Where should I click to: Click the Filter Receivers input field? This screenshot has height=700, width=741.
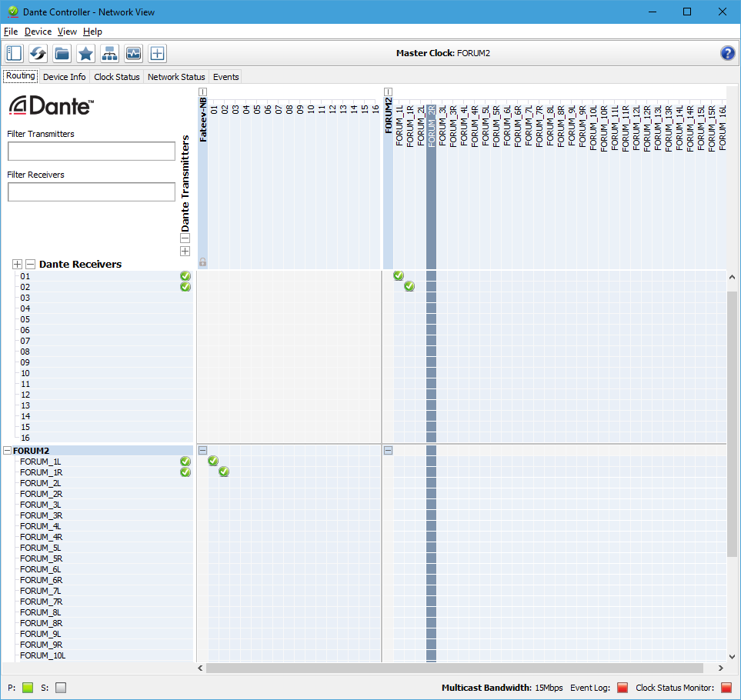point(92,192)
